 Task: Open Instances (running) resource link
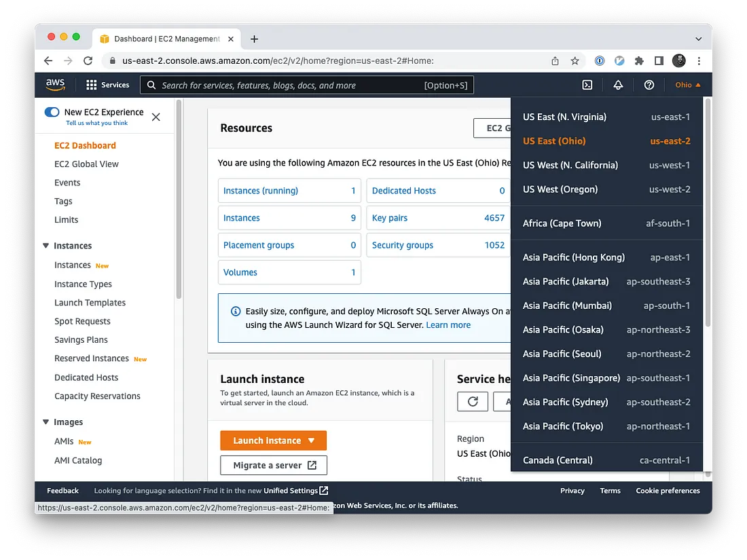click(261, 191)
